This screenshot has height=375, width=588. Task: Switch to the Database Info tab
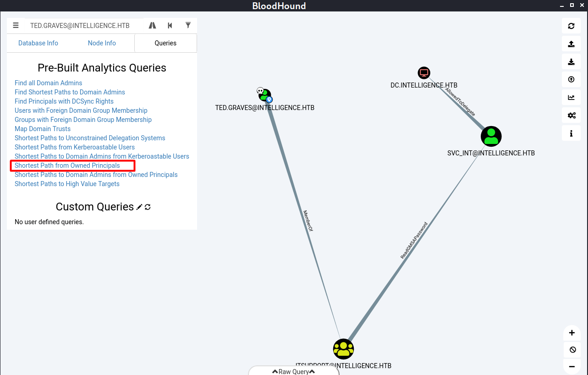point(38,43)
